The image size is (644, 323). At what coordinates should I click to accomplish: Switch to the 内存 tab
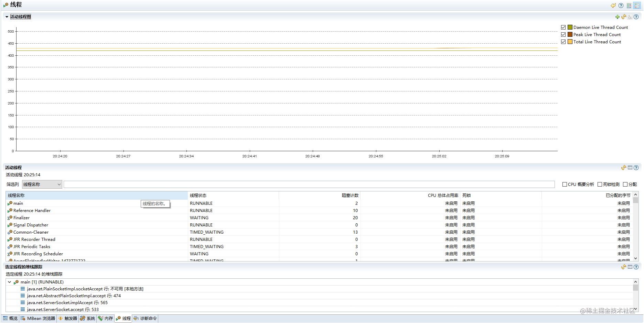pos(106,319)
